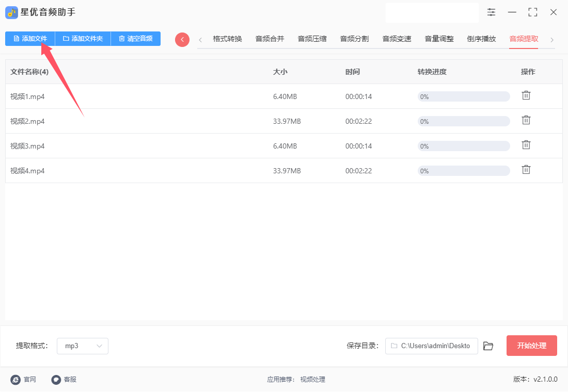Image resolution: width=568 pixels, height=392 pixels.
Task: Click the 00:00:14 duration of 视频3.mp4
Action: 359,146
